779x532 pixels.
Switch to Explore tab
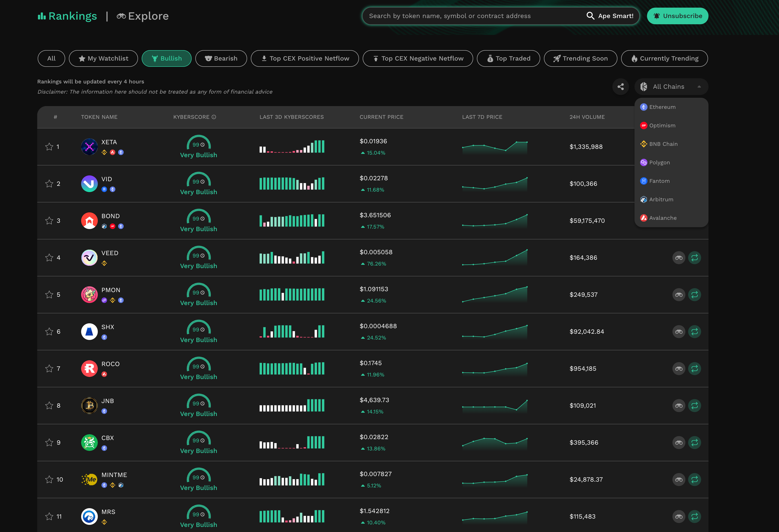[142, 16]
